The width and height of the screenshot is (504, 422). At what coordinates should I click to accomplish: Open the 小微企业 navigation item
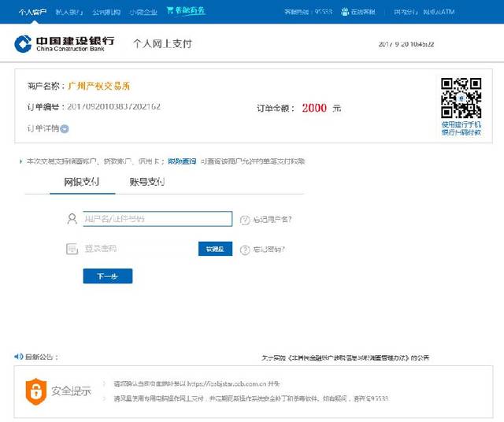(143, 12)
